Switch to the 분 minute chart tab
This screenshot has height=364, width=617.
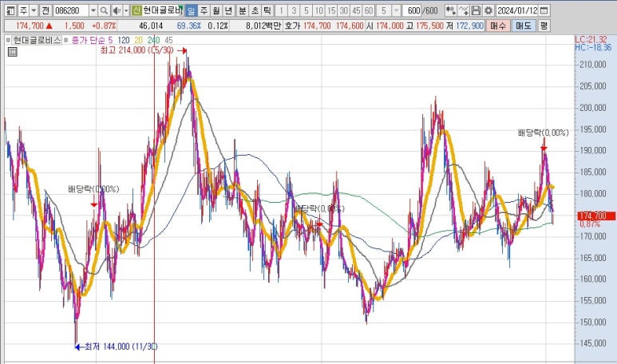(x=242, y=10)
